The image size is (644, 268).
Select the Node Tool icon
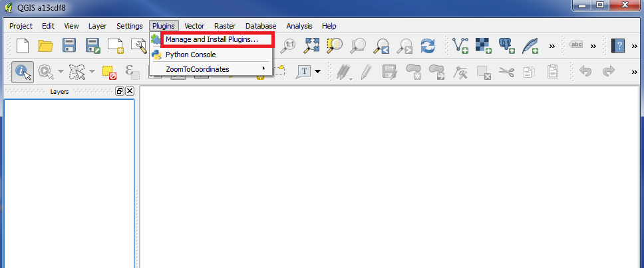[x=460, y=72]
